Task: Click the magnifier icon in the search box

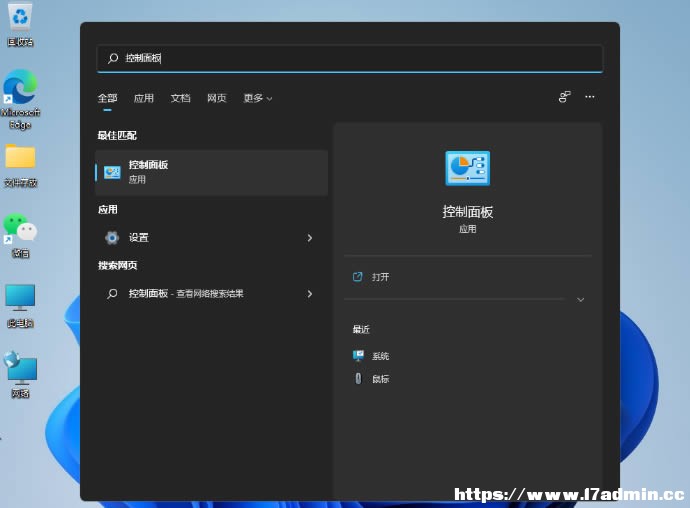Action: point(113,58)
